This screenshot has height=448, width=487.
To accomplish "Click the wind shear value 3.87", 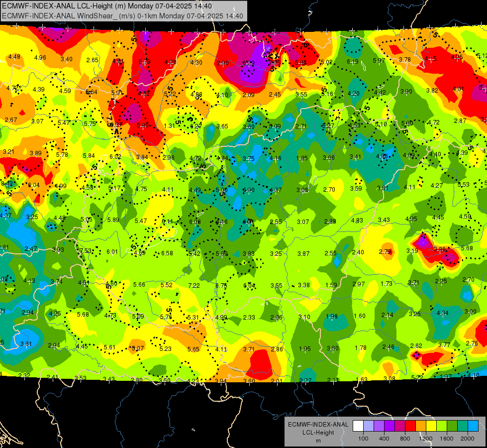I will click(303, 254).
